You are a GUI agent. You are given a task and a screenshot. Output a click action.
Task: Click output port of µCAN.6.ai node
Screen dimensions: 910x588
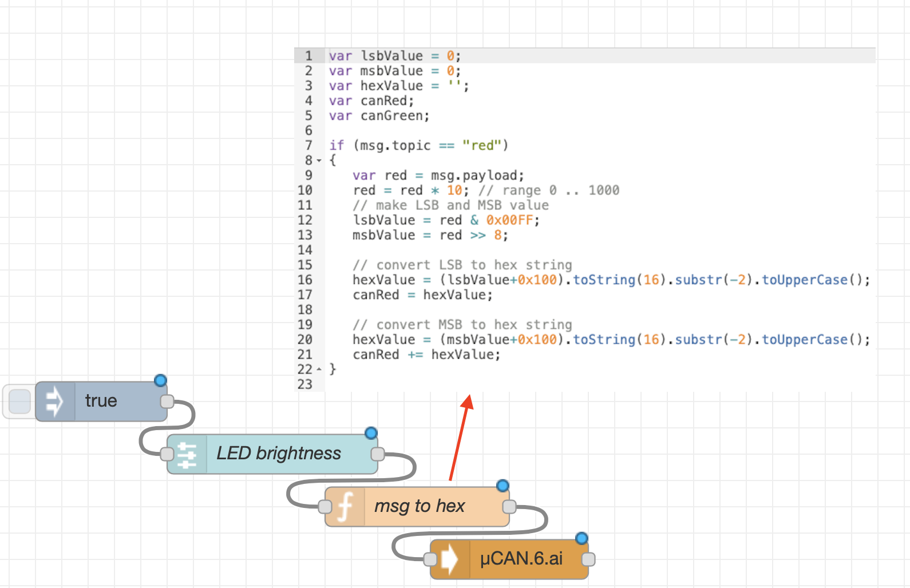(588, 559)
